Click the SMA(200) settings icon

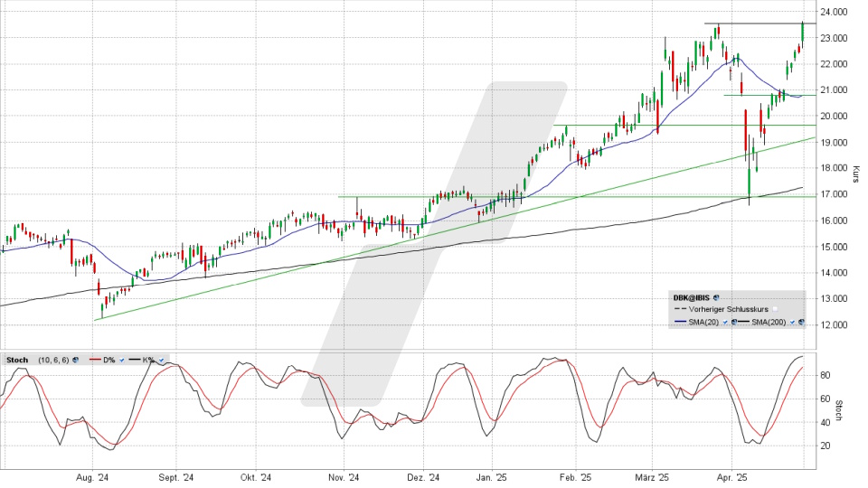(801, 322)
